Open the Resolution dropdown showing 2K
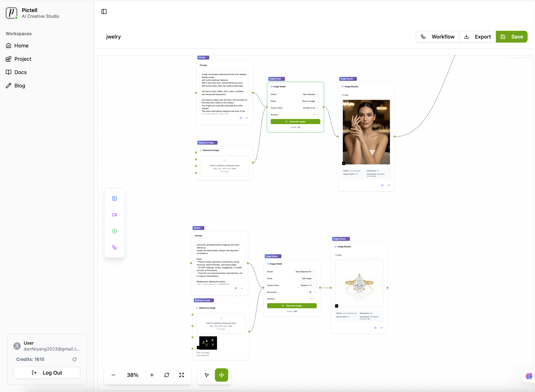535x392 pixels. pos(312,292)
